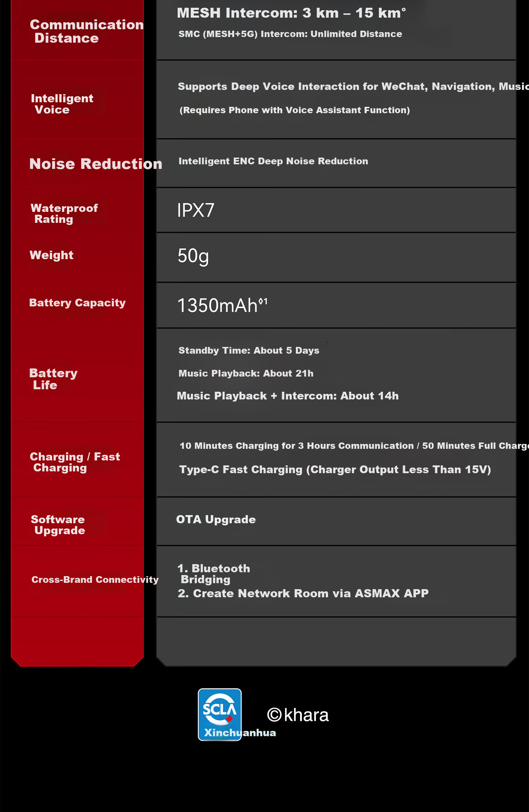Viewport: 529px width, 812px height.
Task: Click the IPX7 waterproof value
Action: (x=196, y=210)
